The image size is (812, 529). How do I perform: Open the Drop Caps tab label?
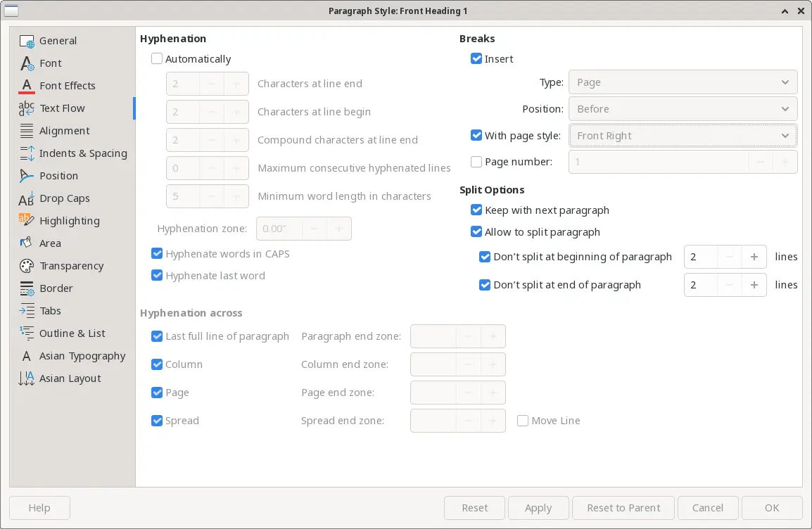click(x=64, y=198)
